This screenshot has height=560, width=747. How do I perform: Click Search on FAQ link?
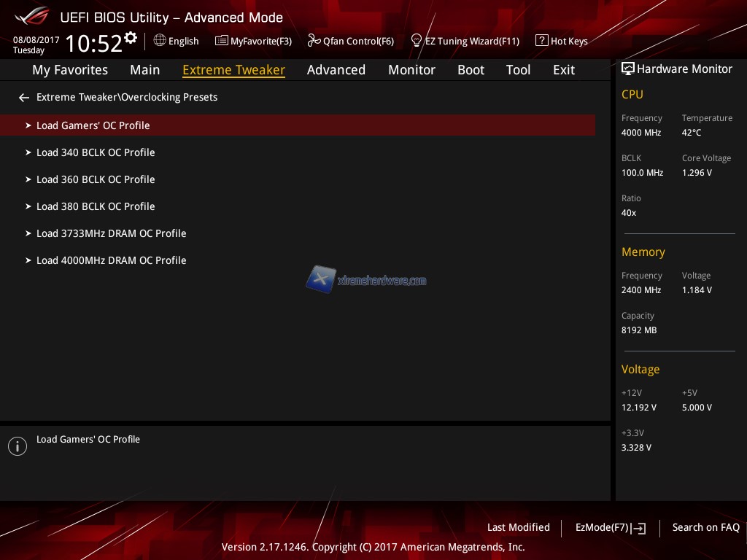(x=705, y=527)
